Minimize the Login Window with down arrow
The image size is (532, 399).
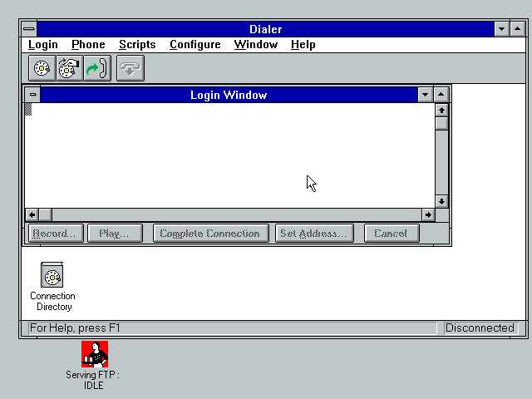[x=425, y=95]
